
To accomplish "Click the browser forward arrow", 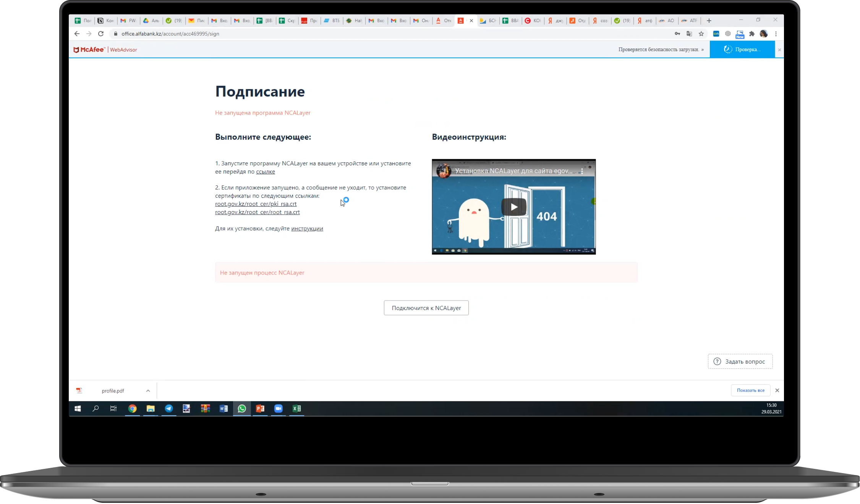I will coord(89,34).
